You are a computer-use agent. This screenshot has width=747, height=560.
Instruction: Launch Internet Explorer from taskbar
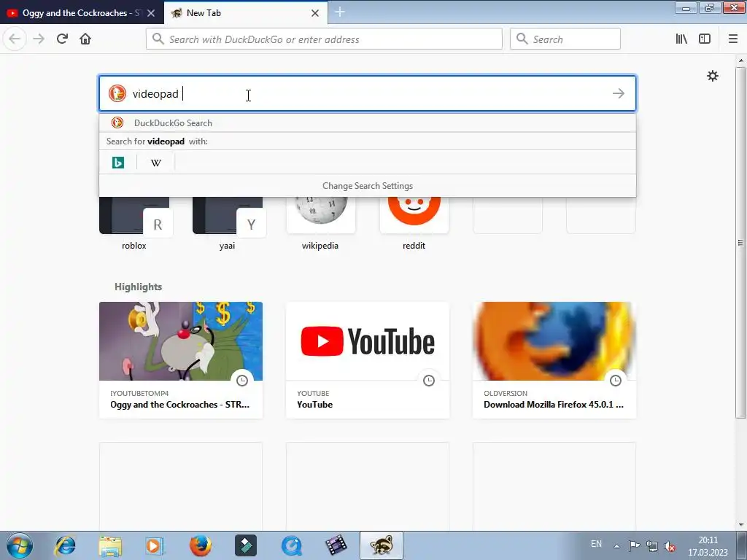(x=65, y=545)
